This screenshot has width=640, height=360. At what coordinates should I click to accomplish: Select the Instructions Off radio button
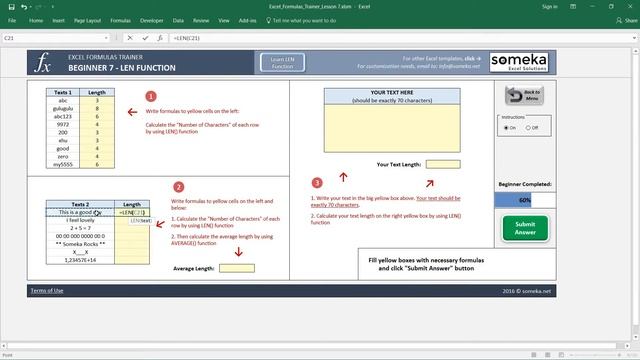[528, 128]
